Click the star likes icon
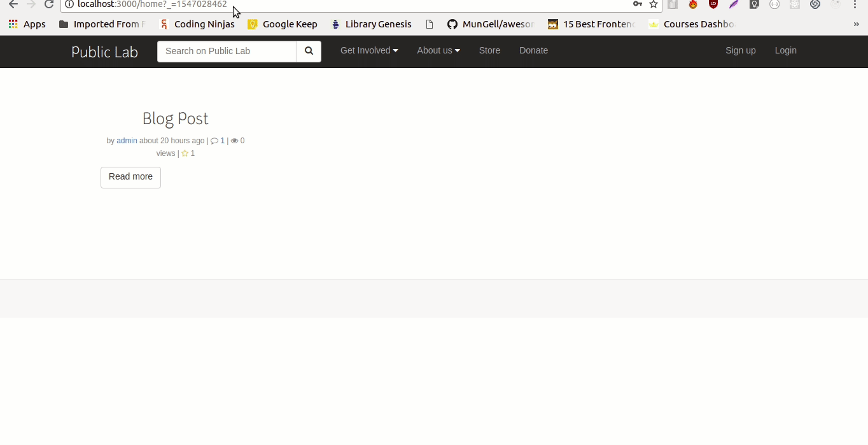The image size is (868, 445). pos(185,153)
